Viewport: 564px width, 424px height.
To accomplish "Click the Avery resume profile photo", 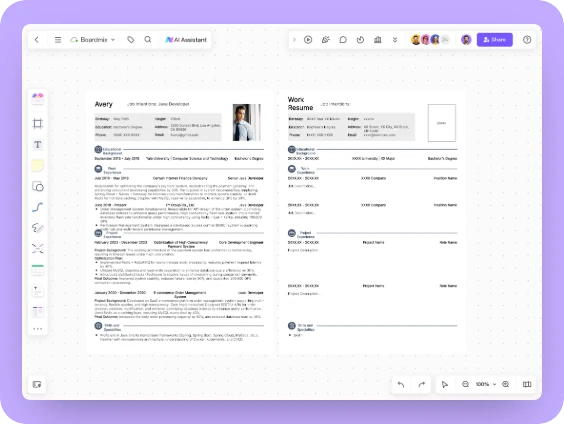I will point(247,122).
